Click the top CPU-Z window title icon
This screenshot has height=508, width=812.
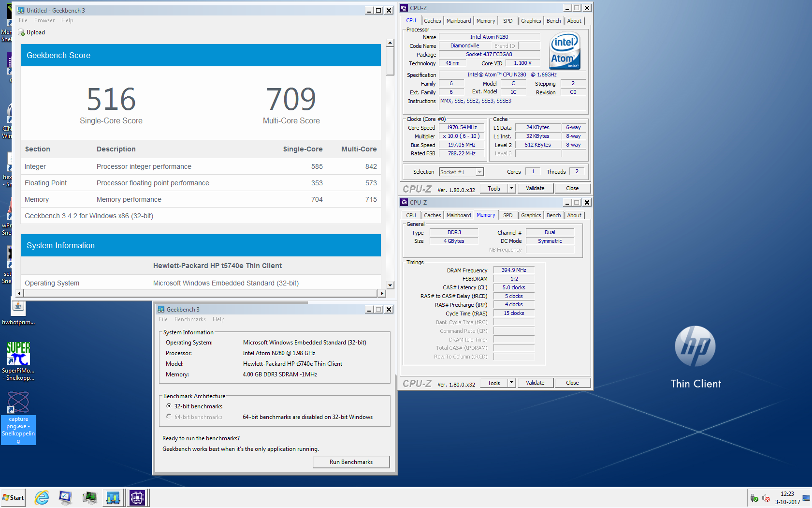tap(405, 8)
